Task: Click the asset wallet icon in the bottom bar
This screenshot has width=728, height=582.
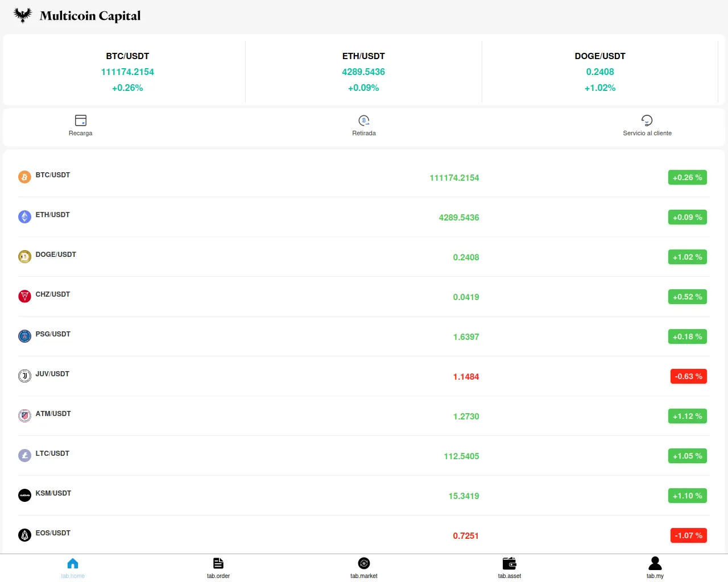Action: pyautogui.click(x=510, y=563)
